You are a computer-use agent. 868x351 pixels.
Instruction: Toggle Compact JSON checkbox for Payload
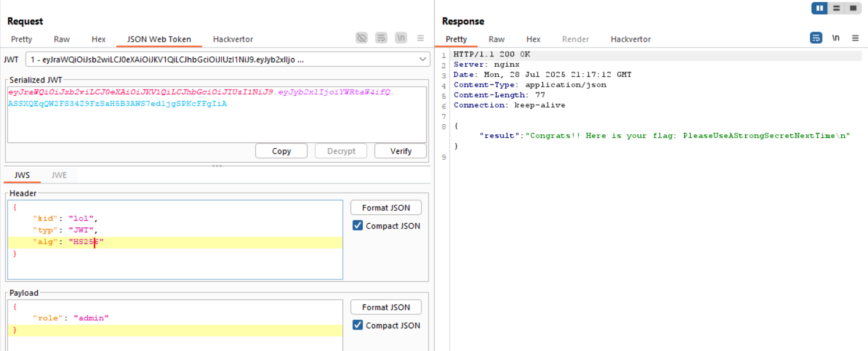pos(358,325)
